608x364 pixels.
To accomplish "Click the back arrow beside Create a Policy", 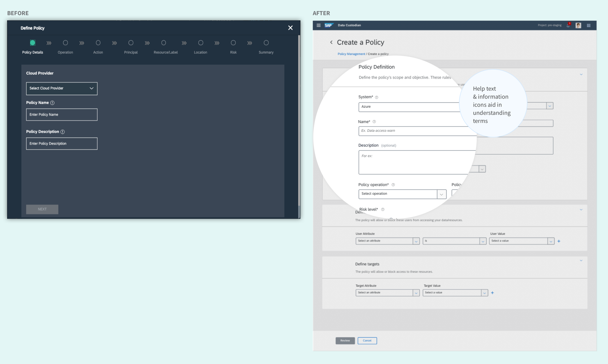I will point(331,42).
